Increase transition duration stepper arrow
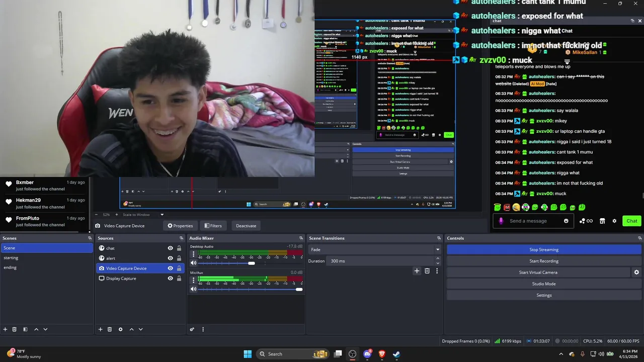Image resolution: width=644 pixels, height=362 pixels. 437,258
